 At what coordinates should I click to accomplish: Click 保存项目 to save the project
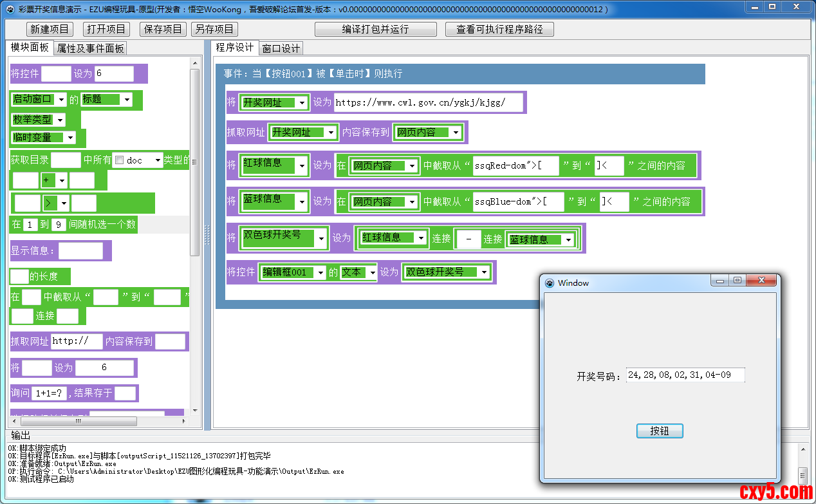coord(163,29)
